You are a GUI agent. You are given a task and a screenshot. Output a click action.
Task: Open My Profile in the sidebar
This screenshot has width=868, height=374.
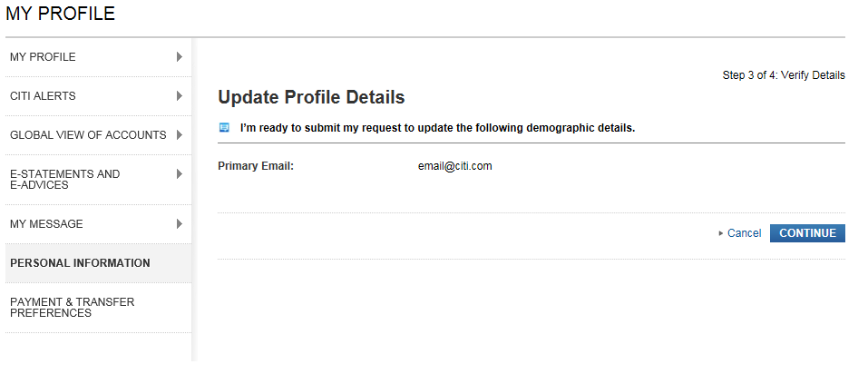43,57
